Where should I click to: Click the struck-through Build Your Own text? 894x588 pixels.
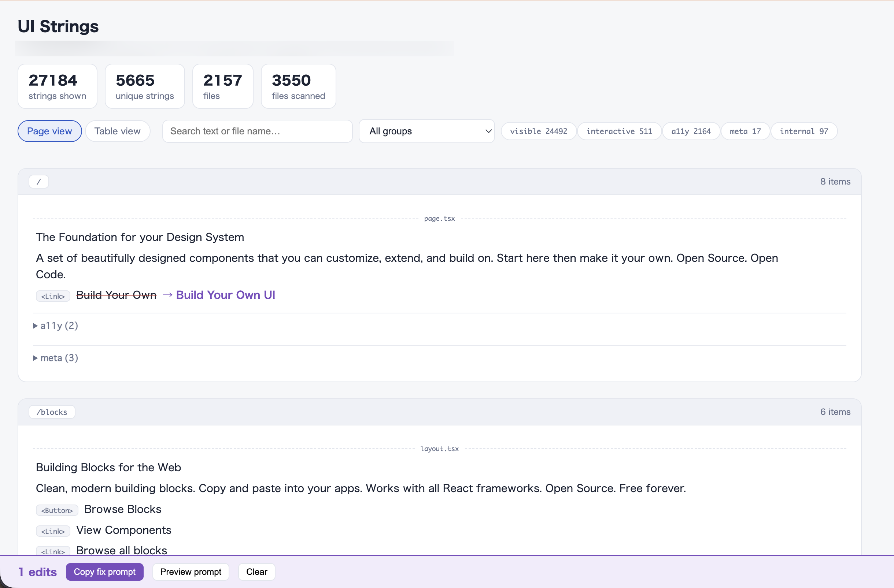tap(117, 295)
